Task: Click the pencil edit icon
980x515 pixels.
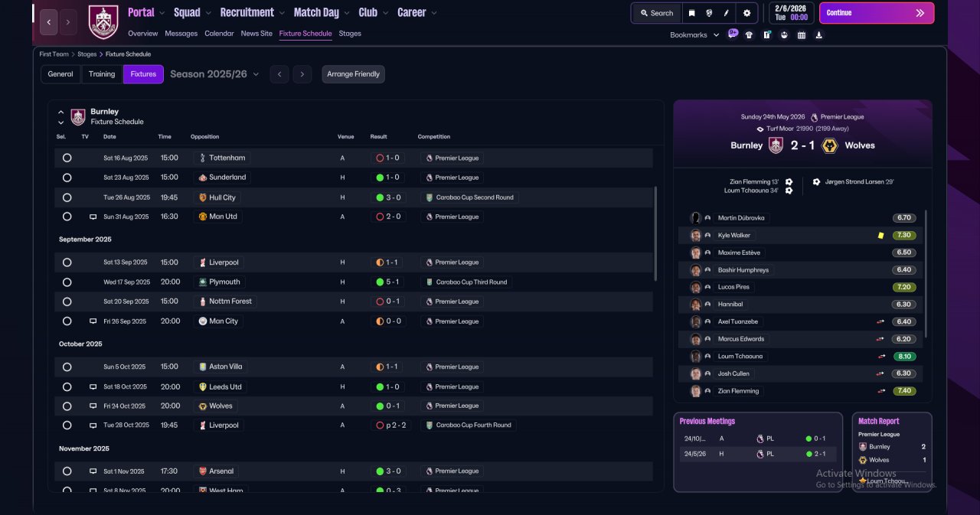Action: tap(727, 13)
